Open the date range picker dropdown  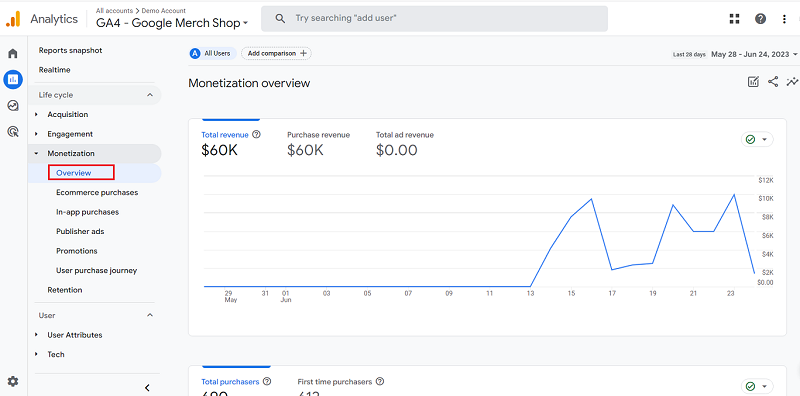[x=754, y=54]
